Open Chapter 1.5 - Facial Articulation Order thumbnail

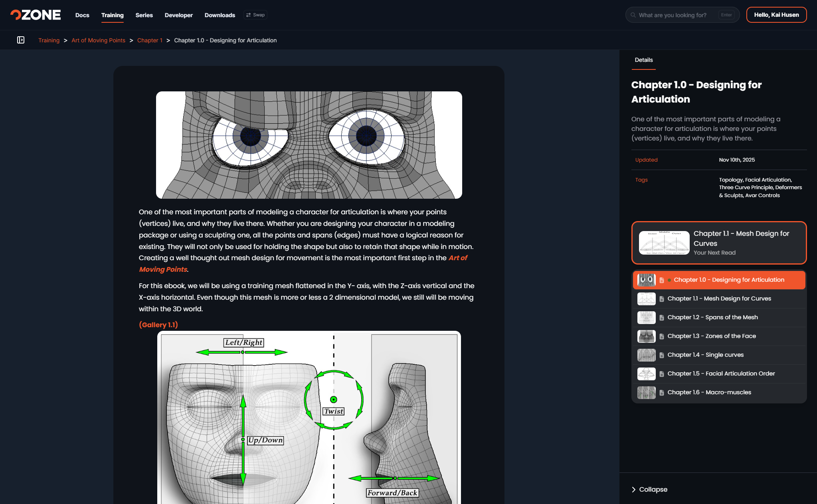coord(647,374)
